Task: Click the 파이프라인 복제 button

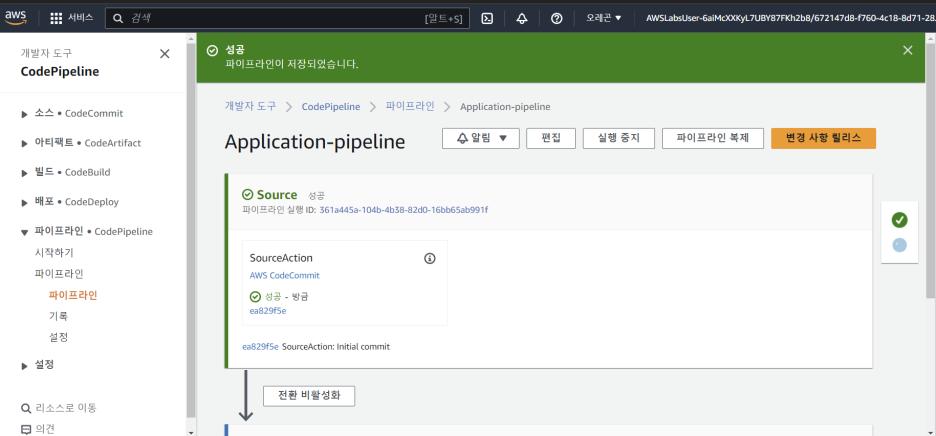Action: tap(713, 138)
